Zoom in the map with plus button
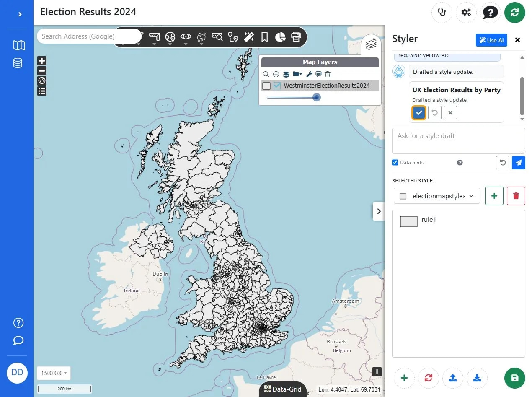The width and height of the screenshot is (532, 397). click(42, 61)
